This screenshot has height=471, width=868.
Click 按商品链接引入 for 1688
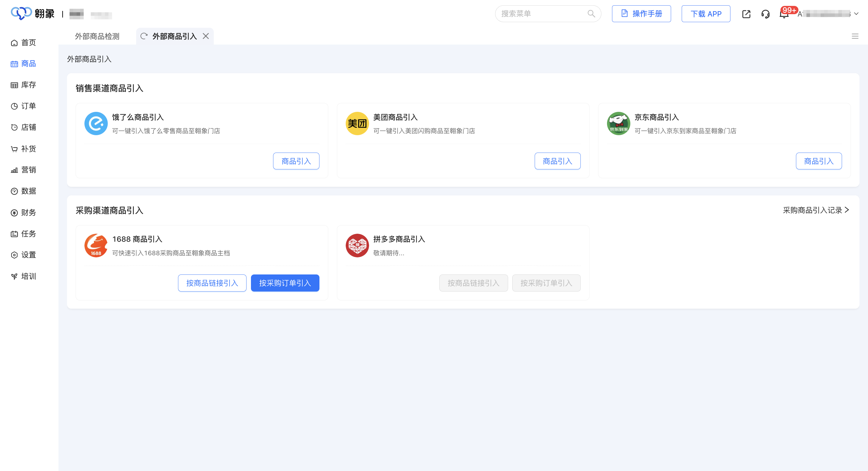(x=212, y=283)
